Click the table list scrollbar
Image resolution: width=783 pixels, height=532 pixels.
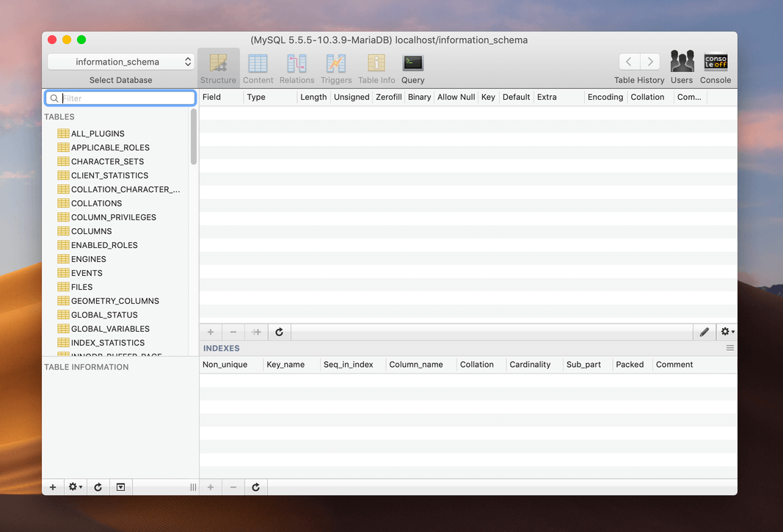[194, 137]
